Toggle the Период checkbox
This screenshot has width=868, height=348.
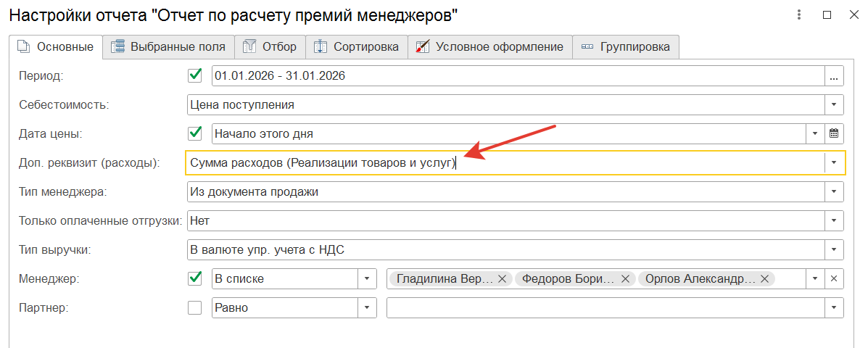click(195, 75)
